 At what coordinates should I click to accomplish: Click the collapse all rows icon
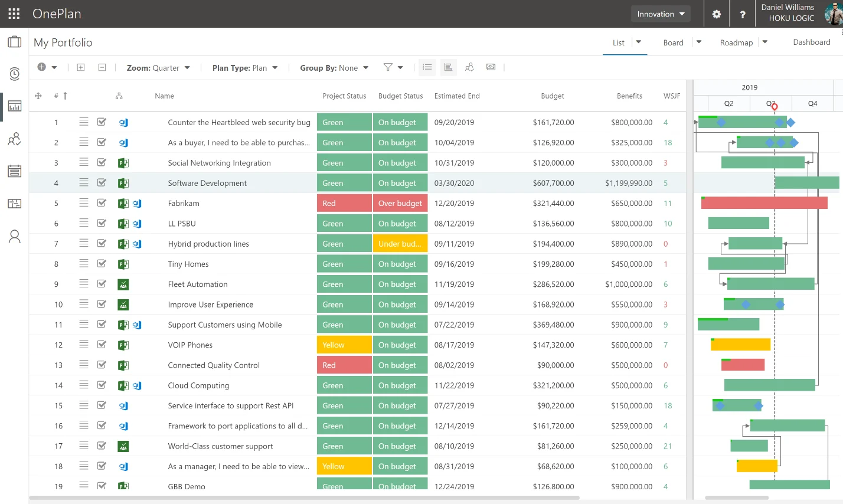tap(102, 67)
